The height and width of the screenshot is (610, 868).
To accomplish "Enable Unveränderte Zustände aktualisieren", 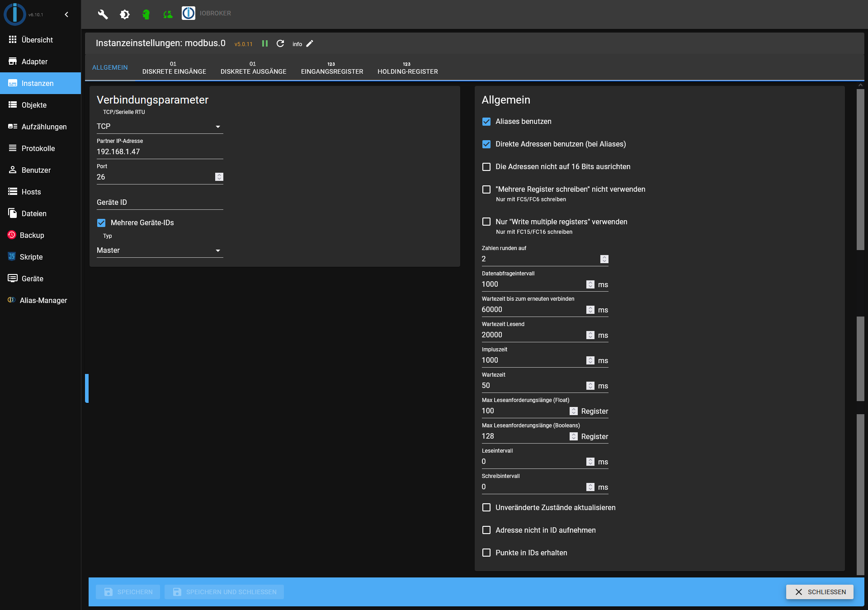I will [x=486, y=508].
